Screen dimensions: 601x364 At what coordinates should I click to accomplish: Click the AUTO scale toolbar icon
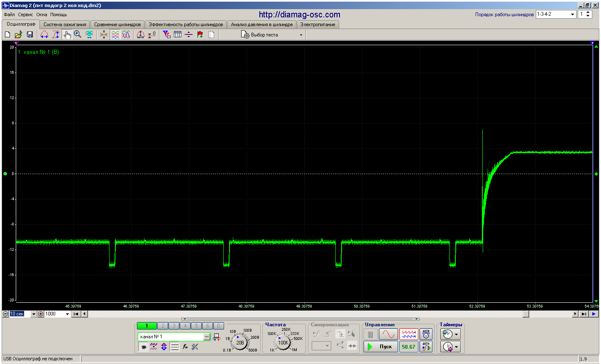[141, 35]
